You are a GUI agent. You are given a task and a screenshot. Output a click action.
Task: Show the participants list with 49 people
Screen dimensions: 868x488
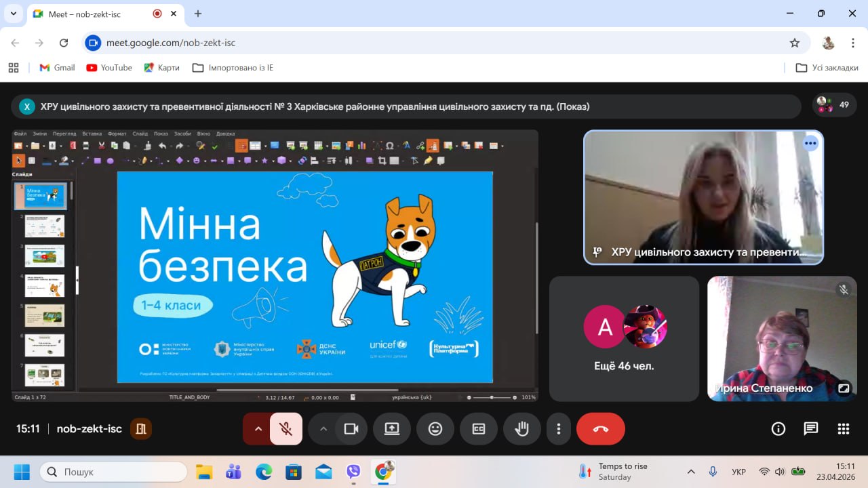point(834,105)
